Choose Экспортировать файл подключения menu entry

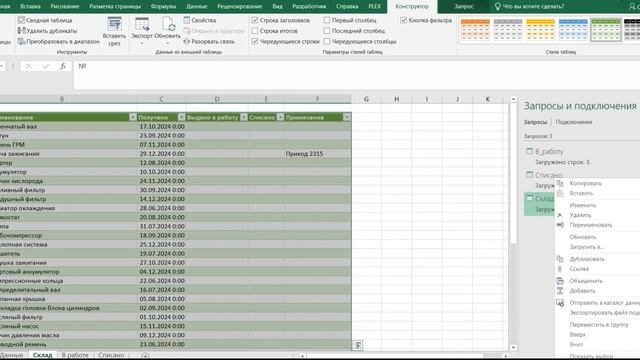(604, 313)
